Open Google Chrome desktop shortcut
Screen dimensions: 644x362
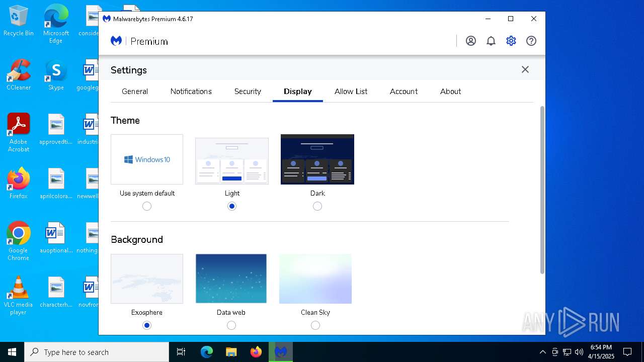(19, 241)
